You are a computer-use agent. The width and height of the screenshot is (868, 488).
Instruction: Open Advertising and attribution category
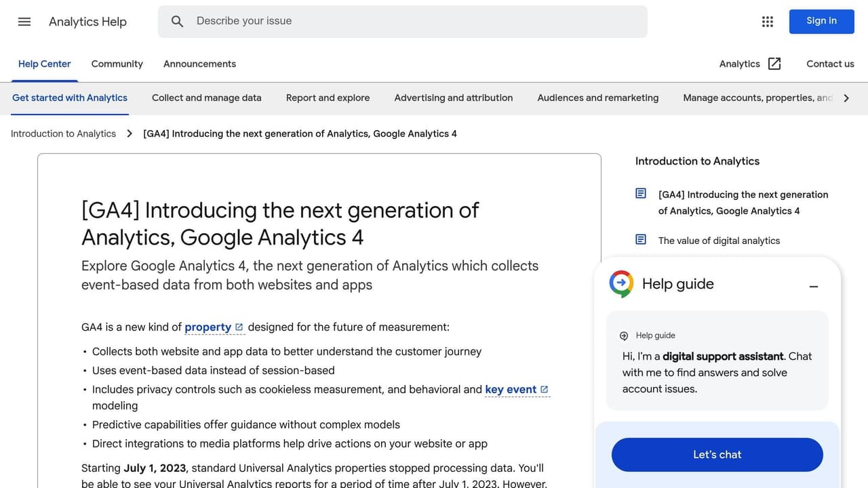tap(453, 98)
